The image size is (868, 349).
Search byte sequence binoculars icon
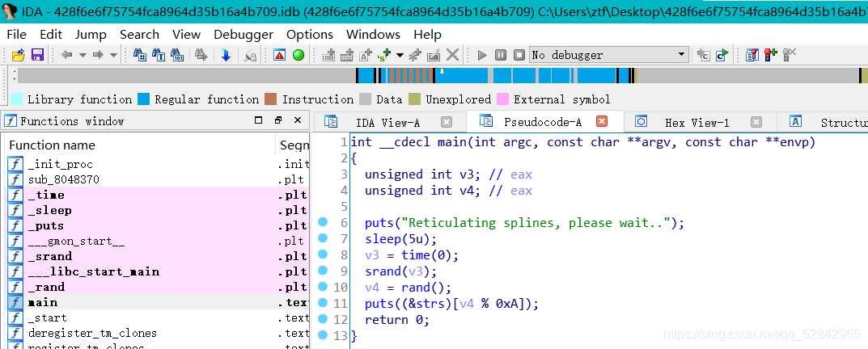(x=178, y=55)
